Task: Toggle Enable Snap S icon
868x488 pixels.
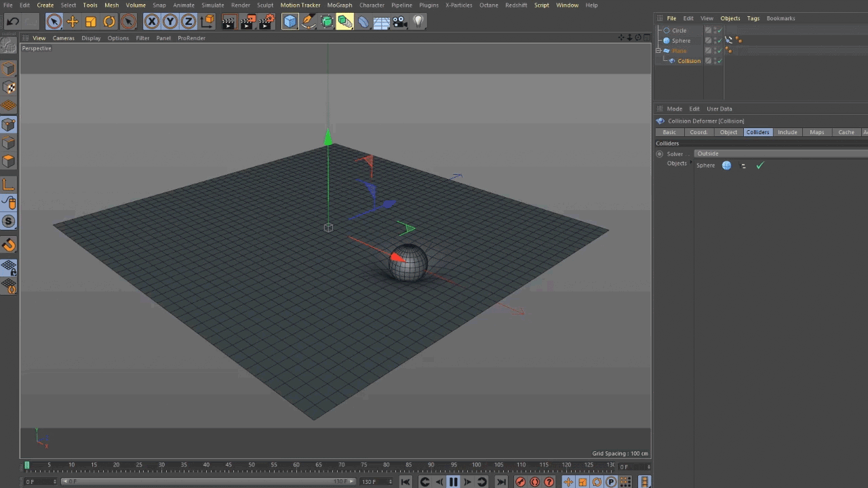Action: tap(8, 221)
